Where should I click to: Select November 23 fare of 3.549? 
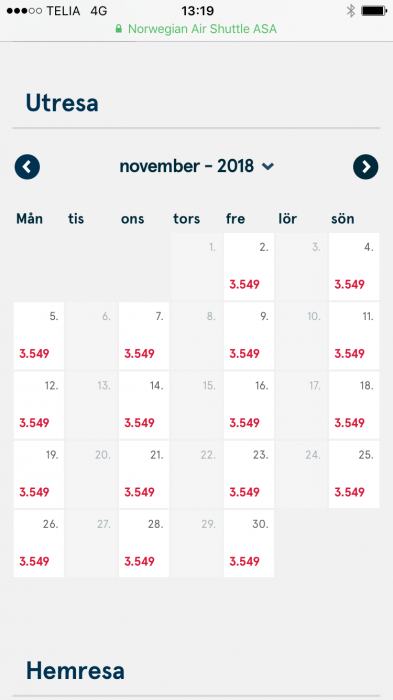click(249, 474)
